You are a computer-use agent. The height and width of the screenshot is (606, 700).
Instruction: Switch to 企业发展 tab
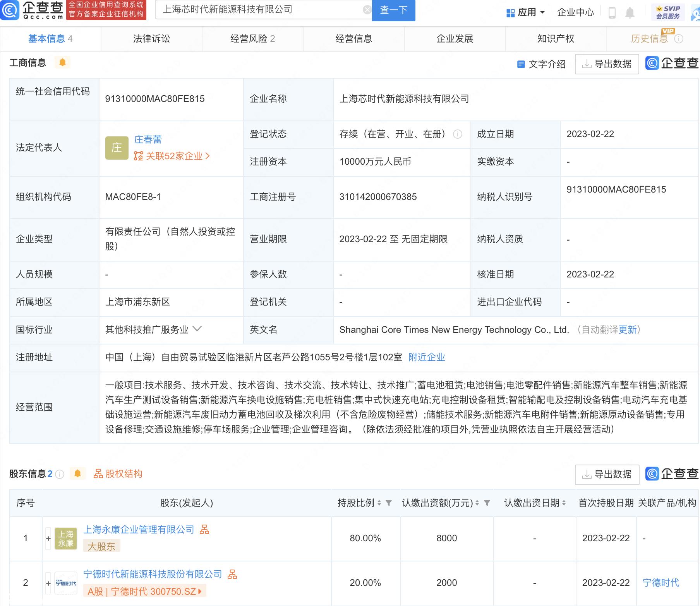(455, 39)
